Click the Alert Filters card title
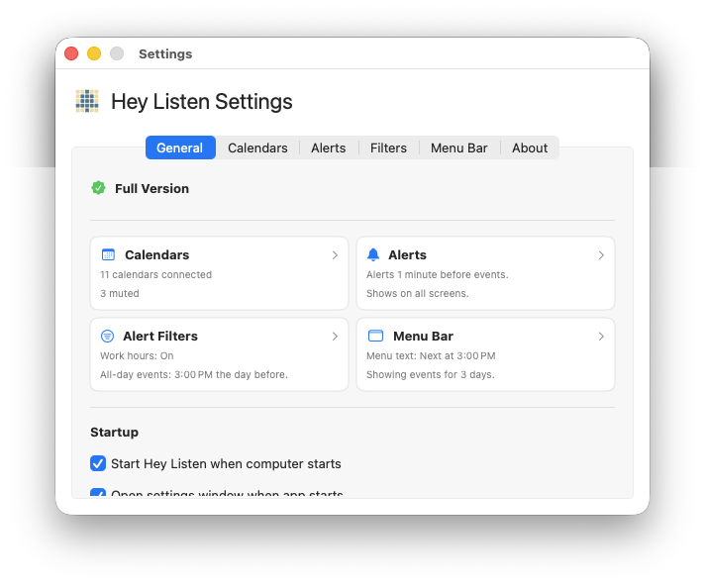 pyautogui.click(x=160, y=337)
